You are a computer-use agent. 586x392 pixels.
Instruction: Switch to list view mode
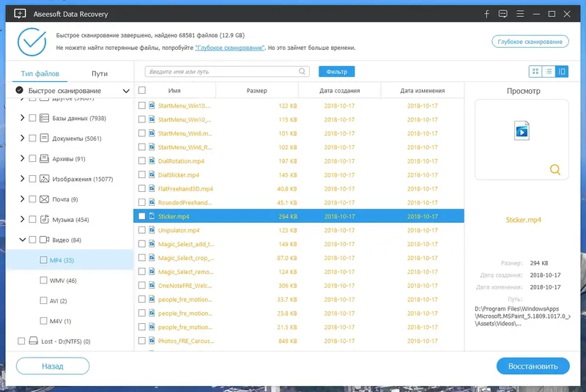tap(549, 71)
